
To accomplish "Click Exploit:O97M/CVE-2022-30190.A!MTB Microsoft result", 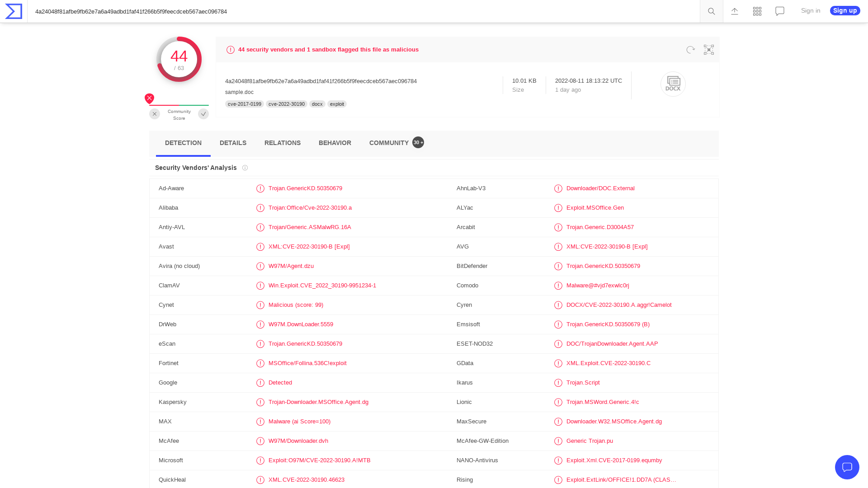I will [320, 460].
